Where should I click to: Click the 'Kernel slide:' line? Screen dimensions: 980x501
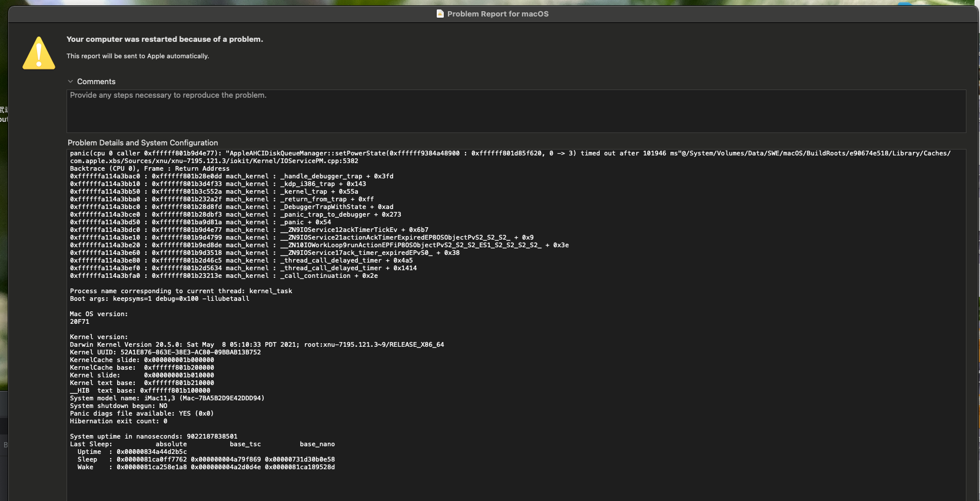(x=142, y=375)
